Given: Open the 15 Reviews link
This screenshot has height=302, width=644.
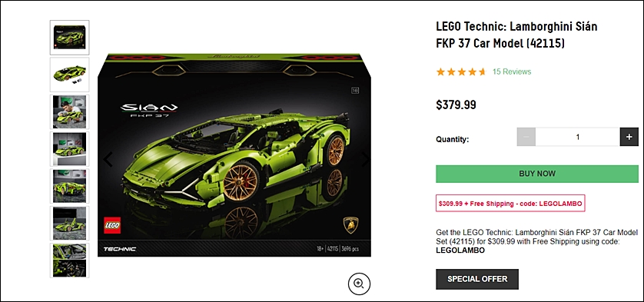Looking at the screenshot, I should point(512,71).
